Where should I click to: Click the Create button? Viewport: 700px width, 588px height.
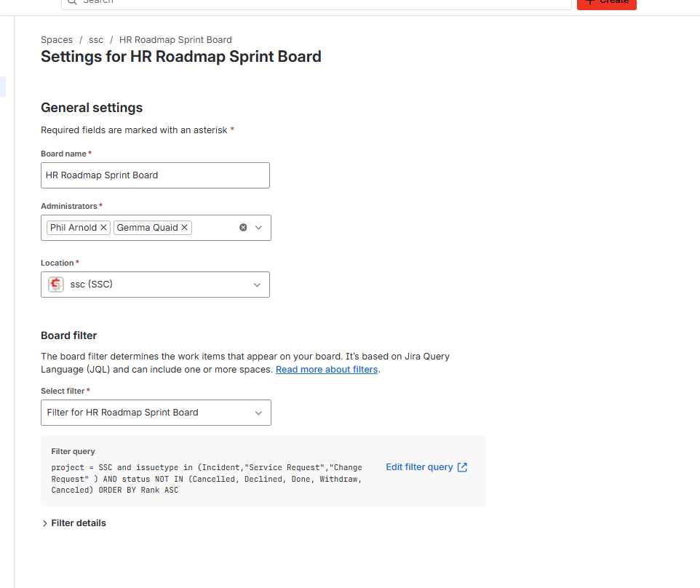606,2
